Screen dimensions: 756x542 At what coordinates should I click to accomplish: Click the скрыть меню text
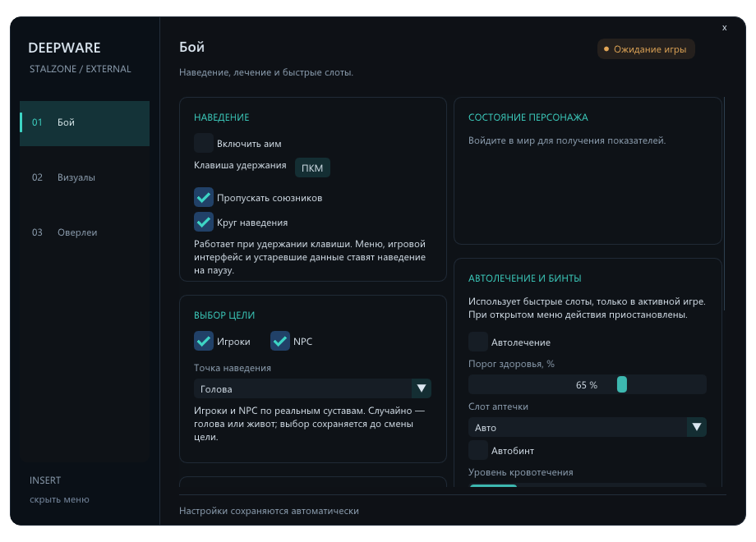tap(59, 499)
